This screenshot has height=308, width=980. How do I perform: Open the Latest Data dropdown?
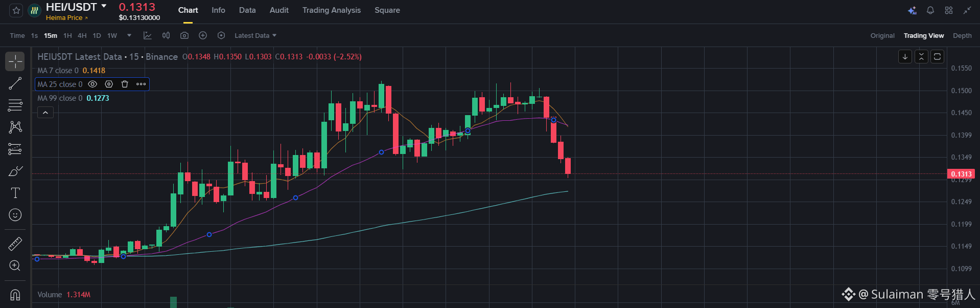[255, 35]
